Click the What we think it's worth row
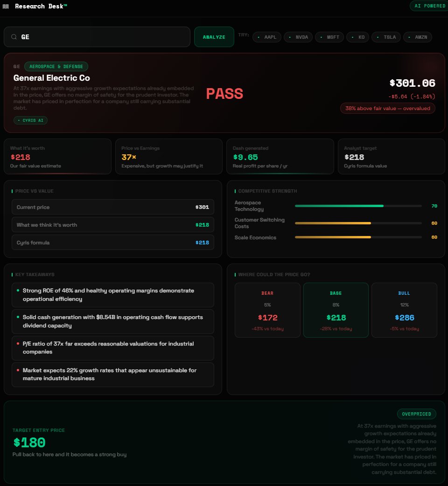The width and height of the screenshot is (448, 486). click(113, 225)
